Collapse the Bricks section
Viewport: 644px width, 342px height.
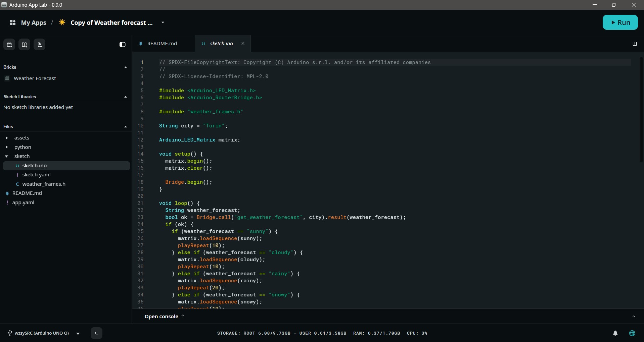126,67
